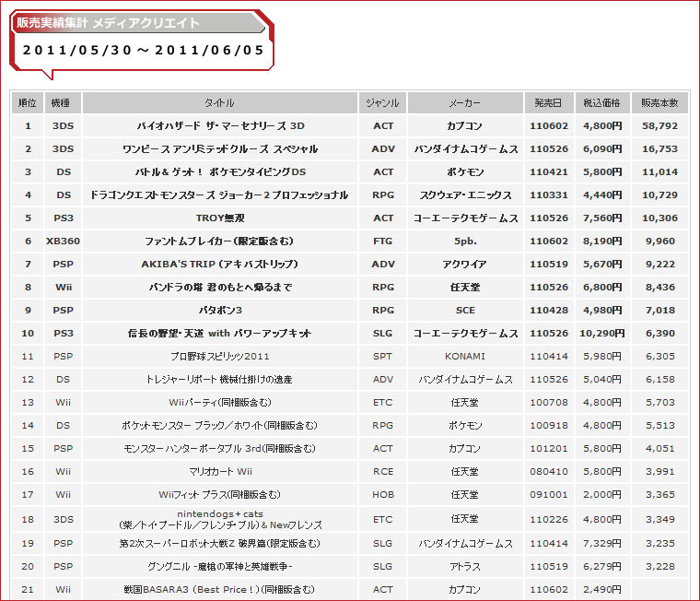Select title 信長の野望・天道 with パワーアップキット
This screenshot has width=700, height=601.
click(x=219, y=334)
